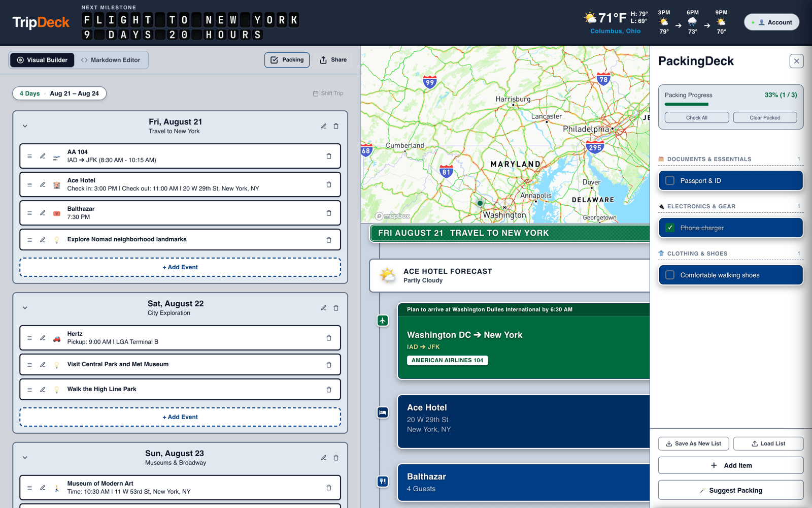Edit the AA 104 flight event
The width and height of the screenshot is (812, 508).
pos(43,156)
